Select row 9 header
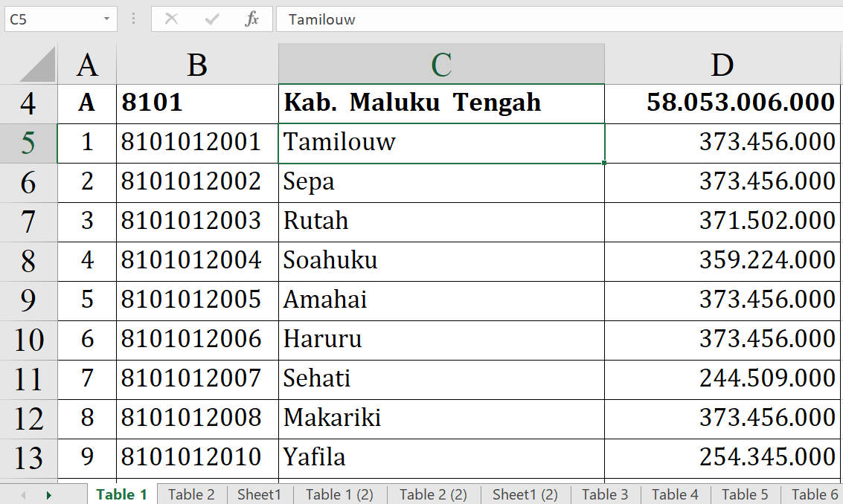 pyautogui.click(x=28, y=300)
